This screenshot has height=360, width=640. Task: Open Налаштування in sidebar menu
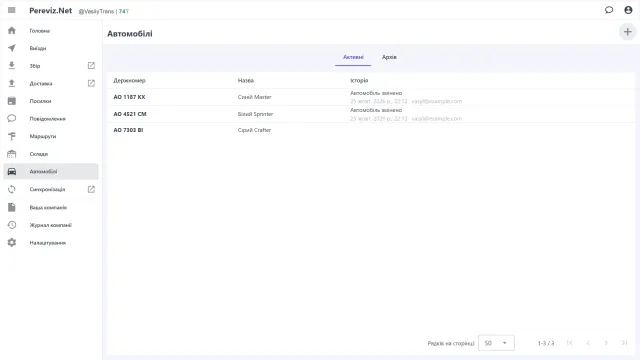(x=51, y=242)
